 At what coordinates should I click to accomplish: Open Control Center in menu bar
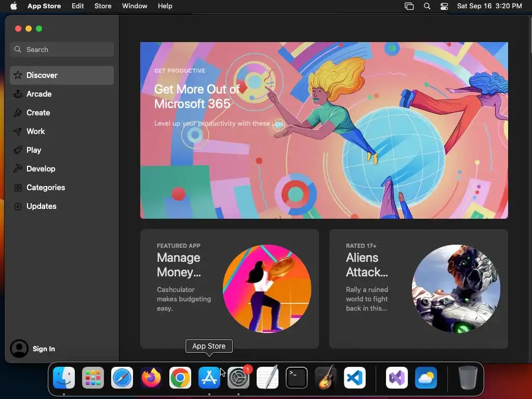(444, 6)
